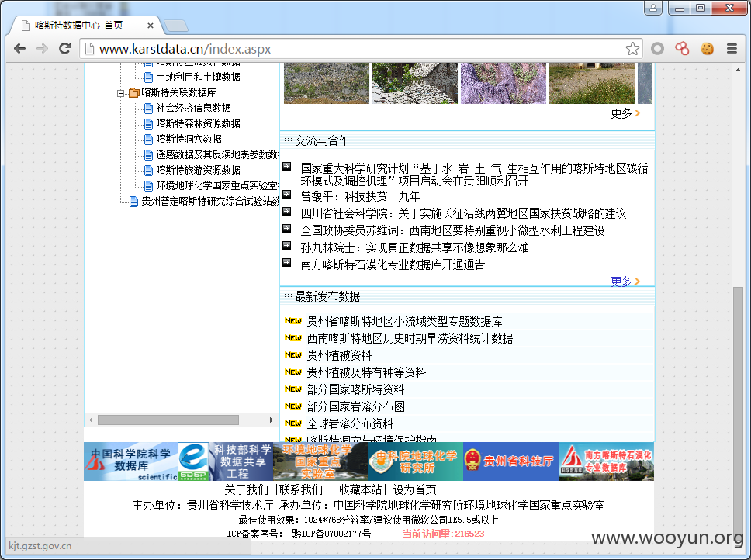The image size is (751, 560).
Task: Open article 曾馥平：科技扶贫十九年
Action: pyautogui.click(x=360, y=197)
